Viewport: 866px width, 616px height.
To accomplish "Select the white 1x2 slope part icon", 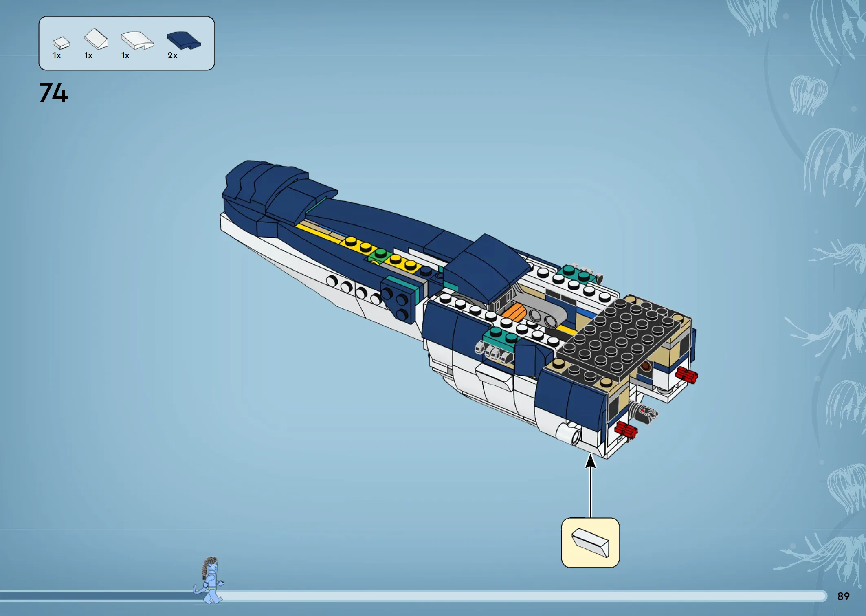I will tap(96, 39).
